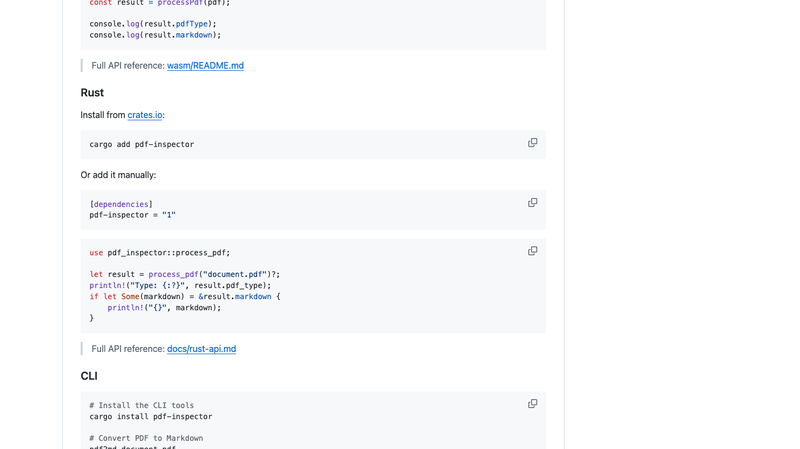Click the 'cargo add pdf-inspector' code text
The width and height of the screenshot is (800, 449).
[142, 144]
